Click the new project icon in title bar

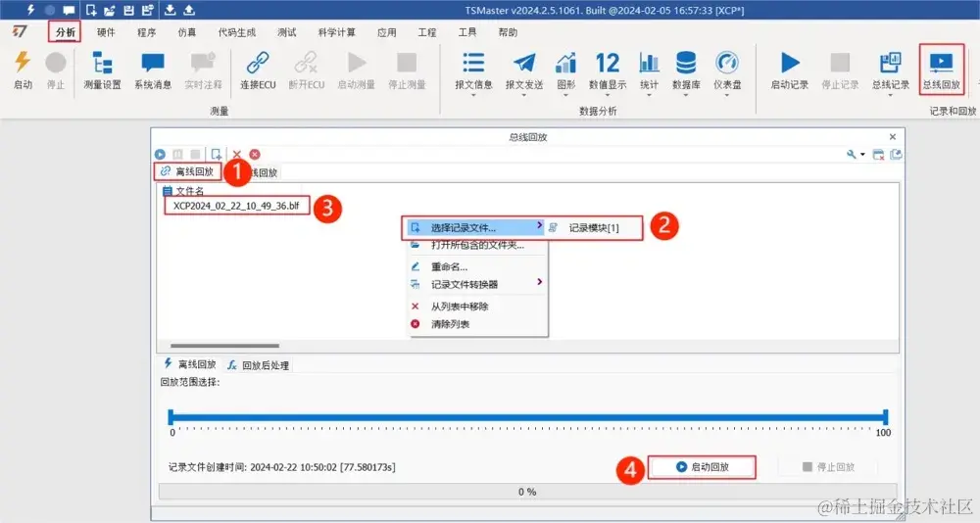[x=91, y=10]
